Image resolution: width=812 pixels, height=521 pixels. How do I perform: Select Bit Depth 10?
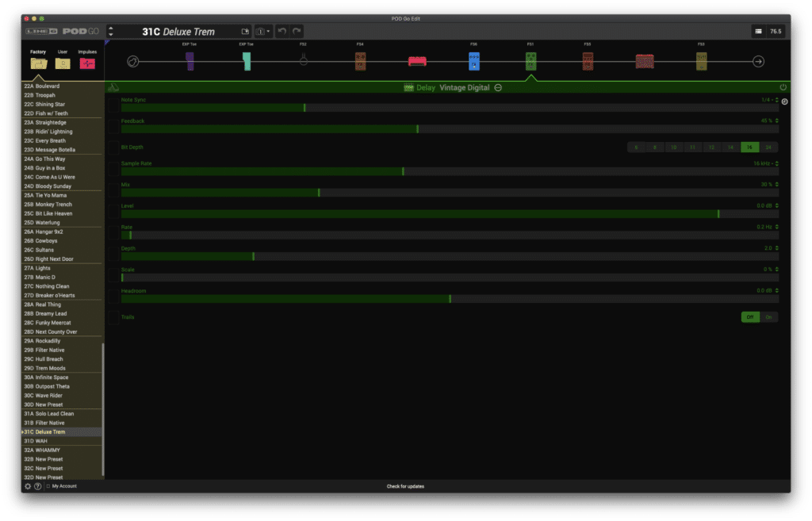[x=674, y=147]
